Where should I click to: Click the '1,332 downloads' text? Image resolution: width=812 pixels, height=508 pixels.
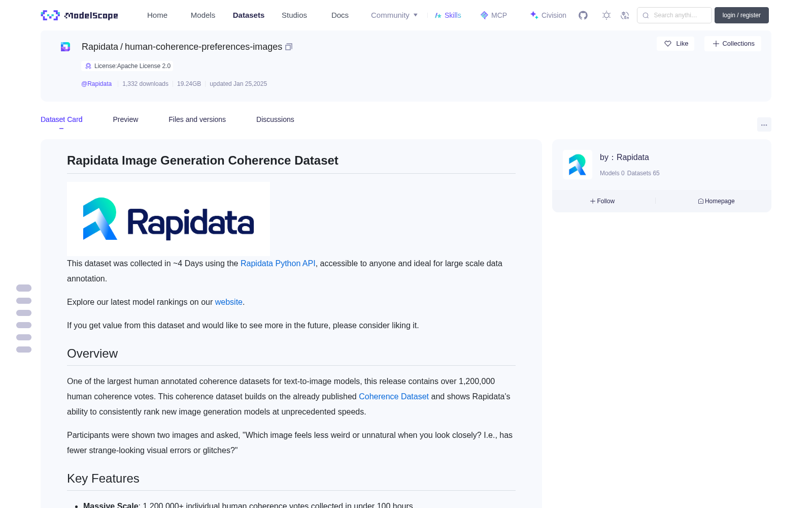[x=145, y=84]
